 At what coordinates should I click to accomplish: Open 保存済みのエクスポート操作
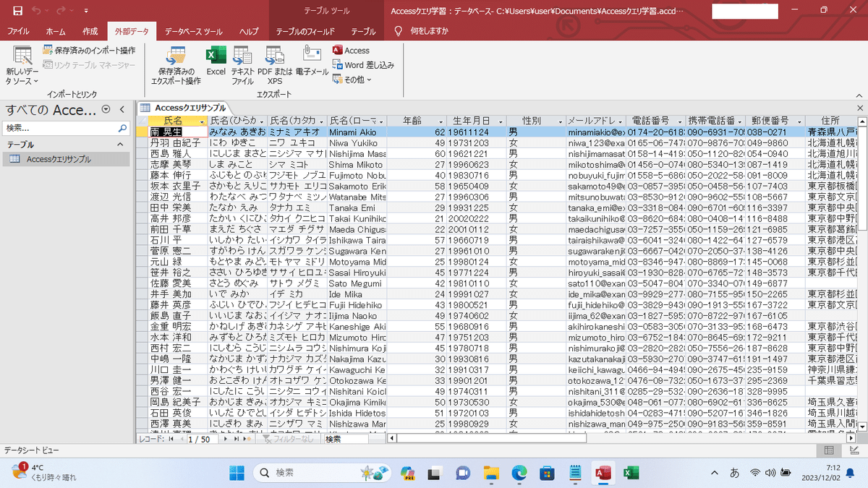[176, 66]
